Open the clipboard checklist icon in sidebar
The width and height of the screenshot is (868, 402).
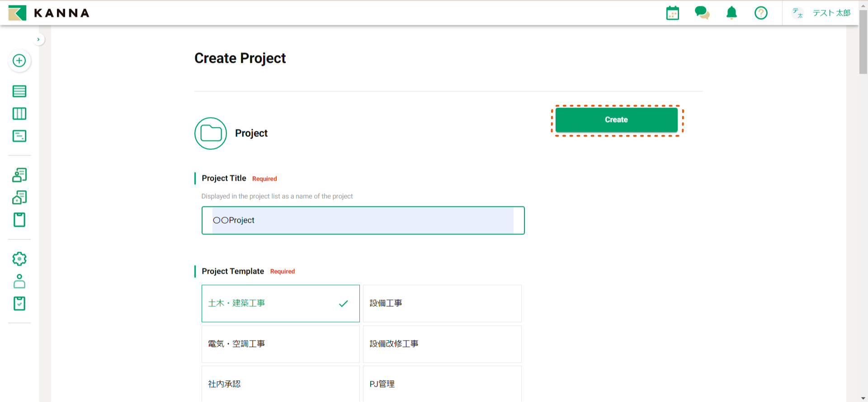pyautogui.click(x=19, y=304)
